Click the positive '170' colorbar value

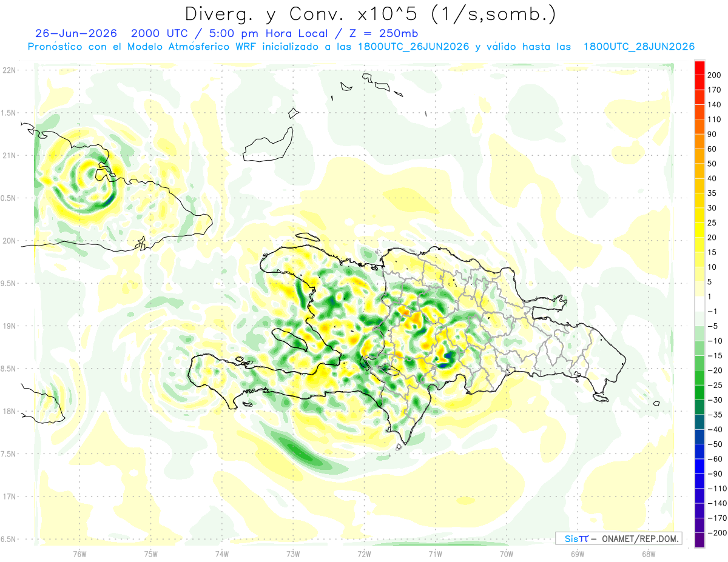[715, 90]
